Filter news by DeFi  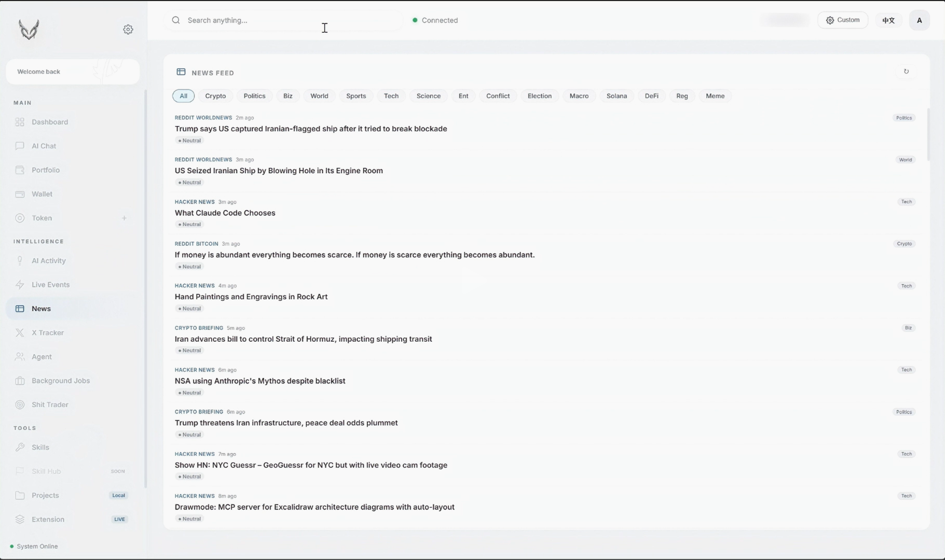652,96
